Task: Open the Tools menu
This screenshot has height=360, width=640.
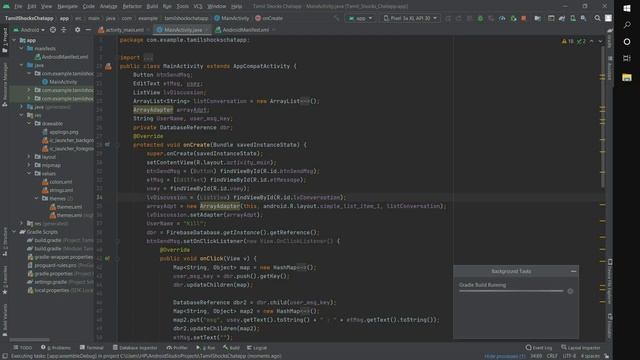Action: [x=182, y=6]
